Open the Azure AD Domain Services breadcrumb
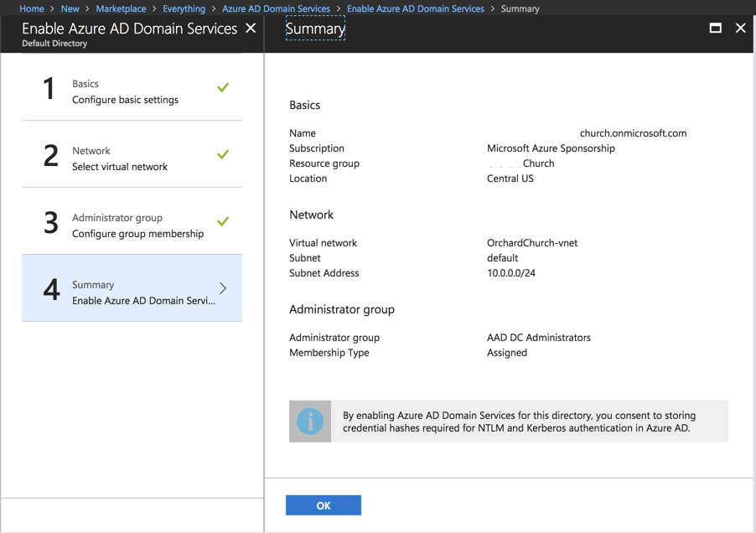756x533 pixels. pos(277,8)
